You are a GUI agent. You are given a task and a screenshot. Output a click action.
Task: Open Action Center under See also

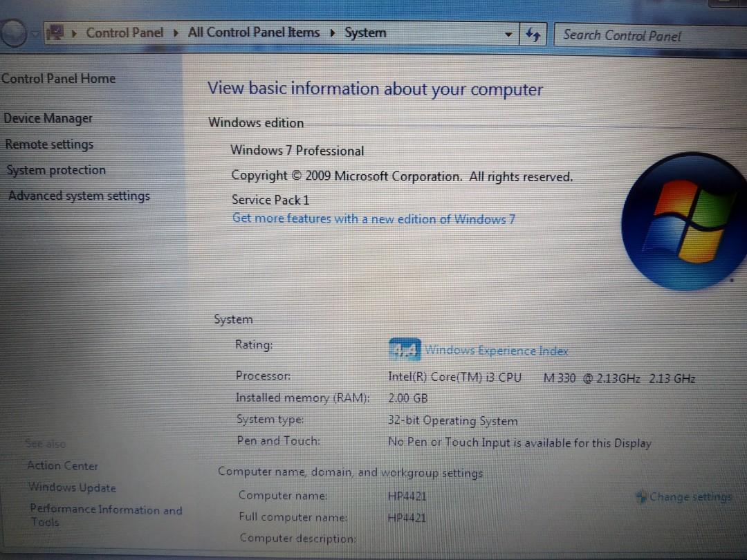tap(62, 466)
